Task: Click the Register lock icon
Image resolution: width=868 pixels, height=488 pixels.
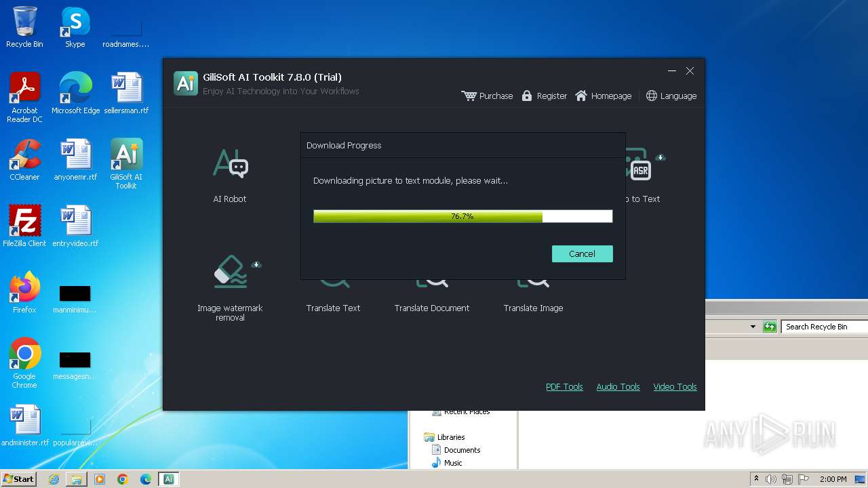Action: point(527,96)
